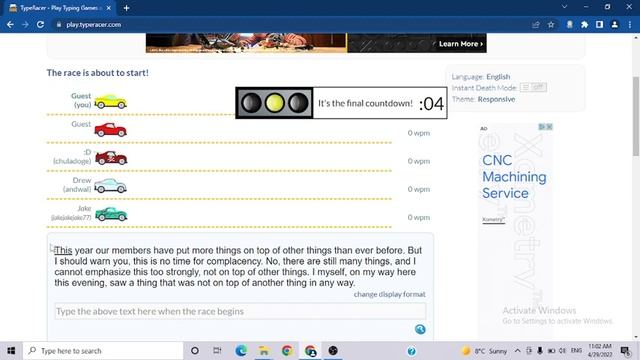
Task: Click the race traffic light
Action: coord(275,103)
